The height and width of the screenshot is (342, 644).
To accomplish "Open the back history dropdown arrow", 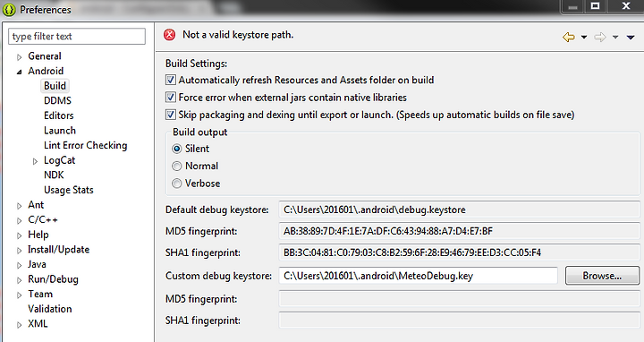I will 583,37.
